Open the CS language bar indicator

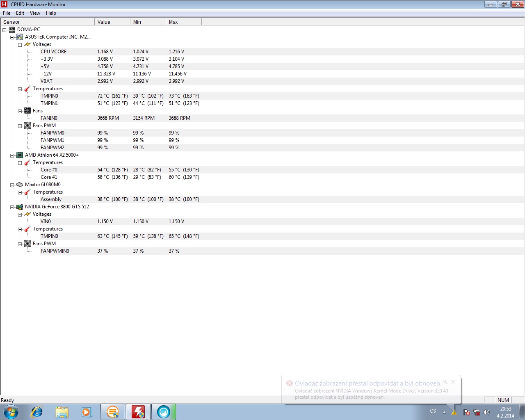point(433,411)
